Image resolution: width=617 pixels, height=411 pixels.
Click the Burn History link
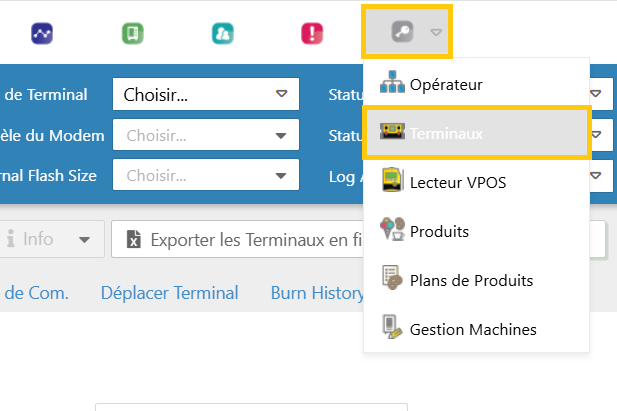[x=317, y=293]
